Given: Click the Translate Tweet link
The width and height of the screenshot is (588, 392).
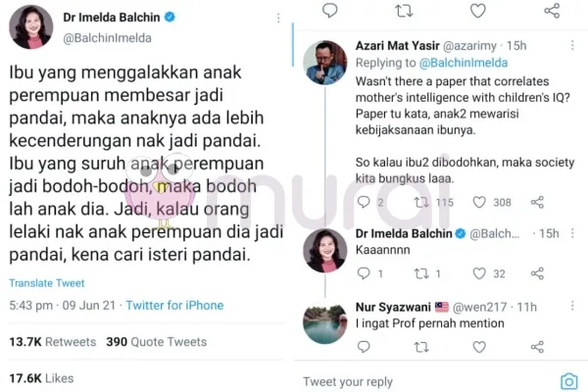Looking at the screenshot, I should (x=47, y=283).
